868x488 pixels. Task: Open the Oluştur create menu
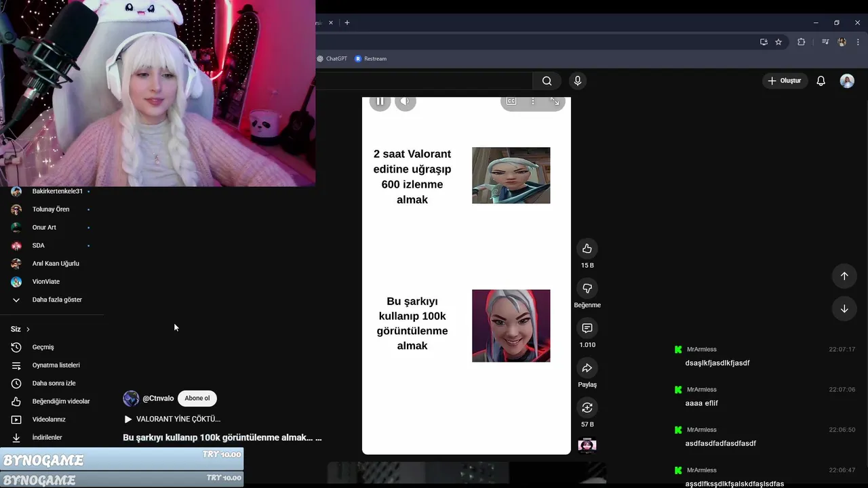(785, 81)
